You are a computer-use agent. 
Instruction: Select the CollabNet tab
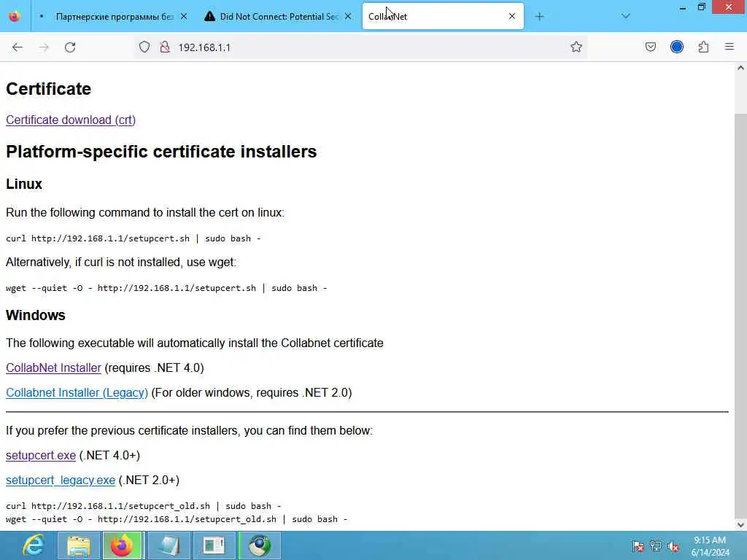tap(443, 17)
